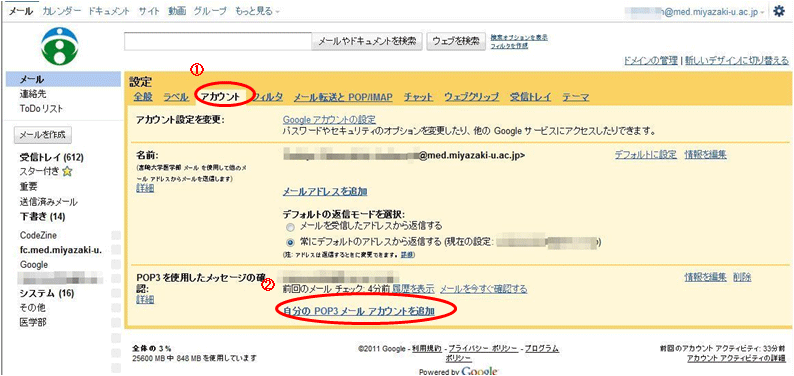Open フィルタを作成 link

(x=509, y=46)
